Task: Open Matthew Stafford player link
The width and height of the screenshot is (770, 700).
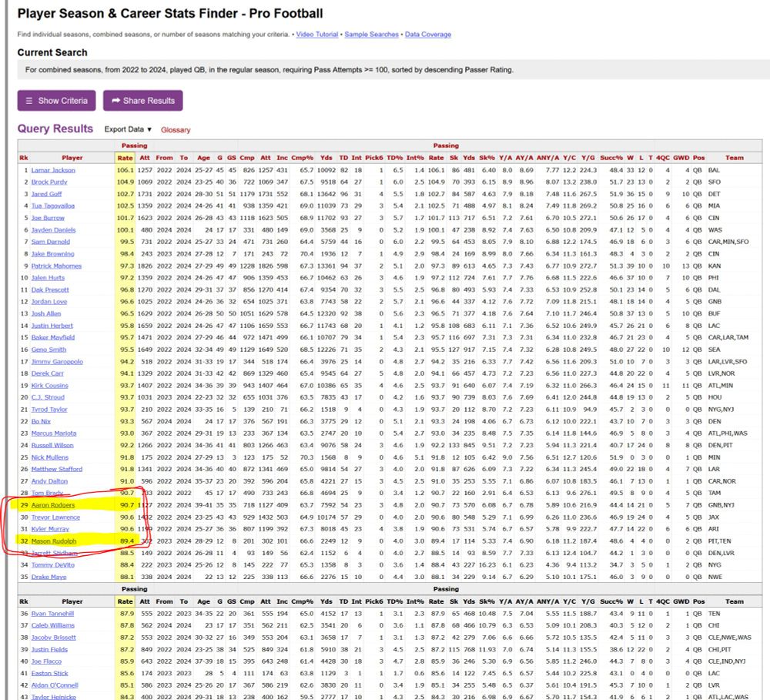Action: coord(57,469)
